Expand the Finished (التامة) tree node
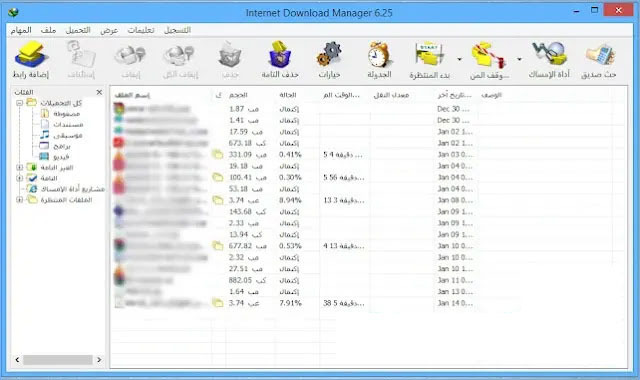This screenshot has width=640, height=380. point(19,178)
